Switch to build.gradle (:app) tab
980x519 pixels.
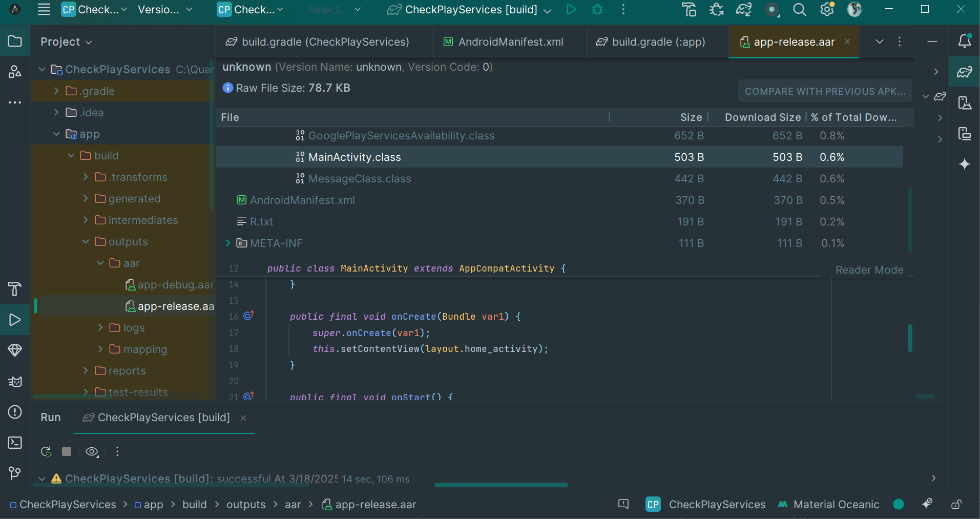click(x=657, y=42)
